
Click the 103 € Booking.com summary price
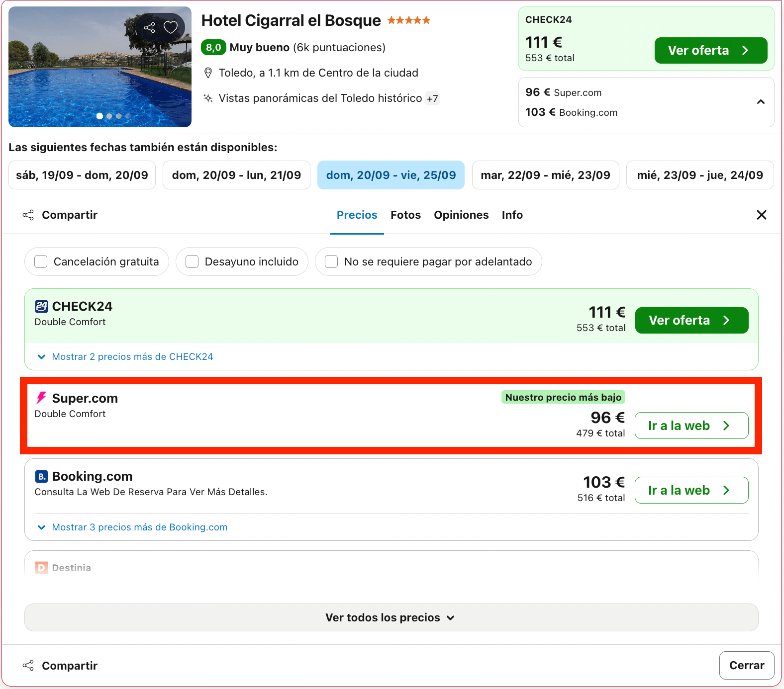[x=571, y=112]
